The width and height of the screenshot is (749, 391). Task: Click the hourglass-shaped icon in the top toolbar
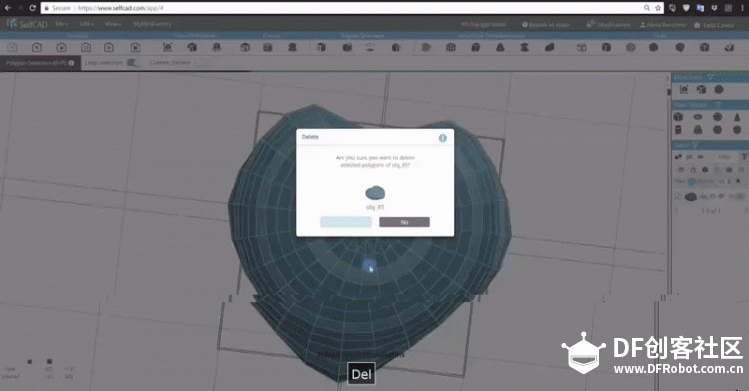[524, 47]
